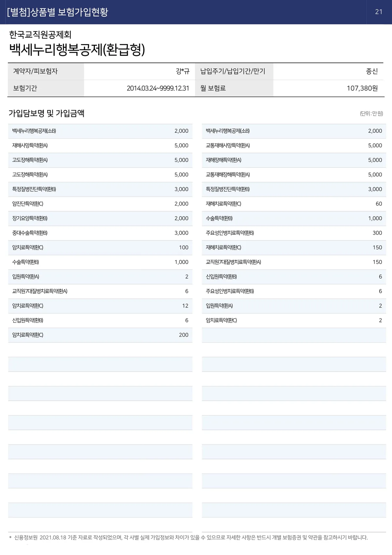
Task: Click '교직원7대질병치료특약(환A)' in the row with amount 6
Action: [x=40, y=291]
